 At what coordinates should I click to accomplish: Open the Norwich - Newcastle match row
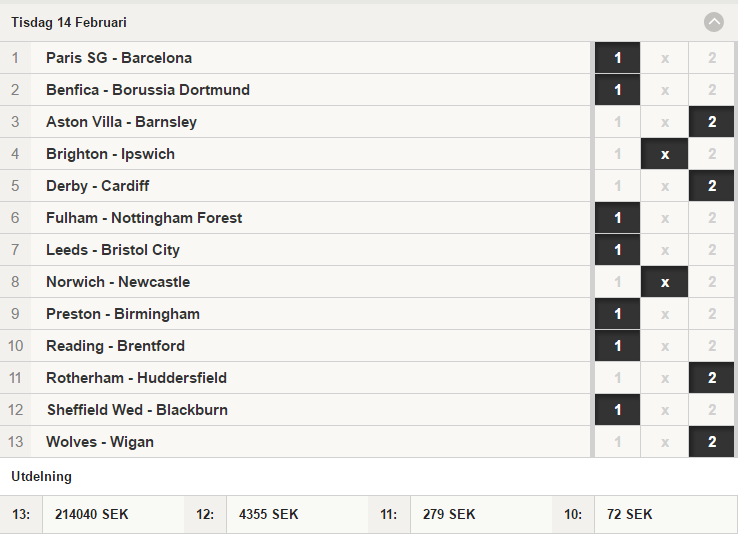[x=295, y=282]
